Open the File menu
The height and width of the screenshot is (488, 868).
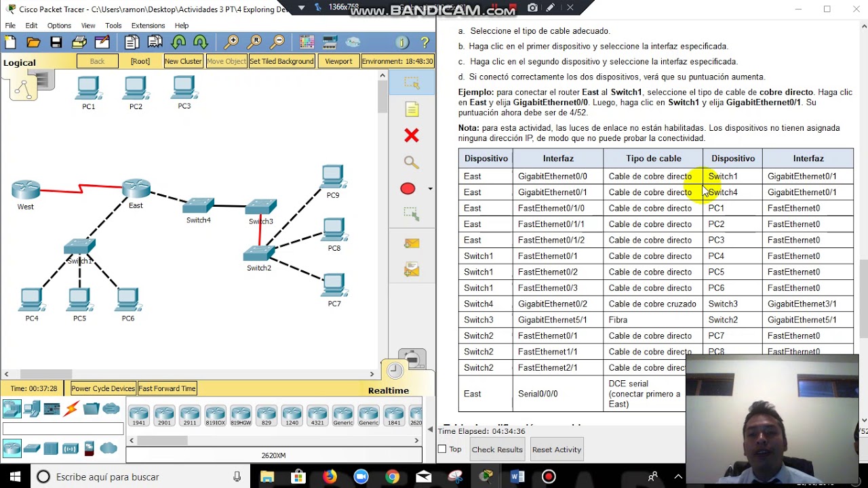click(10, 26)
